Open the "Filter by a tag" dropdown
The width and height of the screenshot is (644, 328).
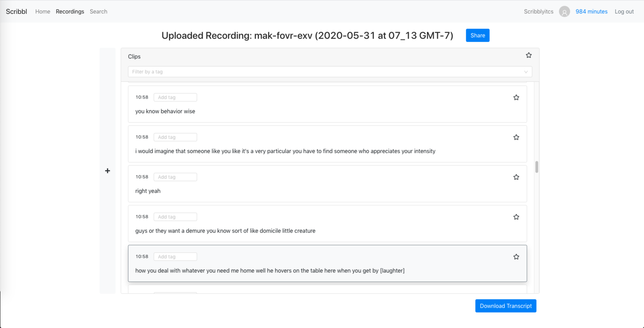330,72
